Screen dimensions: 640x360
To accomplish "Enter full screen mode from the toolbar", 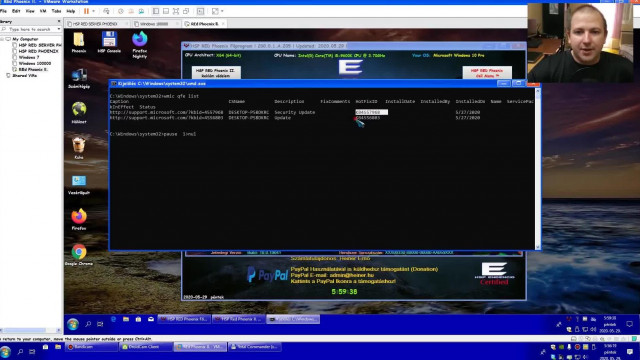I will coord(176,11).
